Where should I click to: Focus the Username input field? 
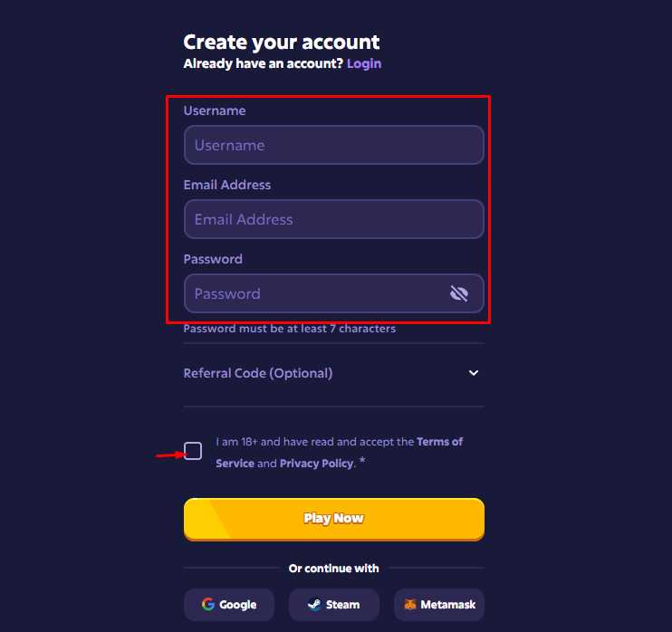point(333,145)
